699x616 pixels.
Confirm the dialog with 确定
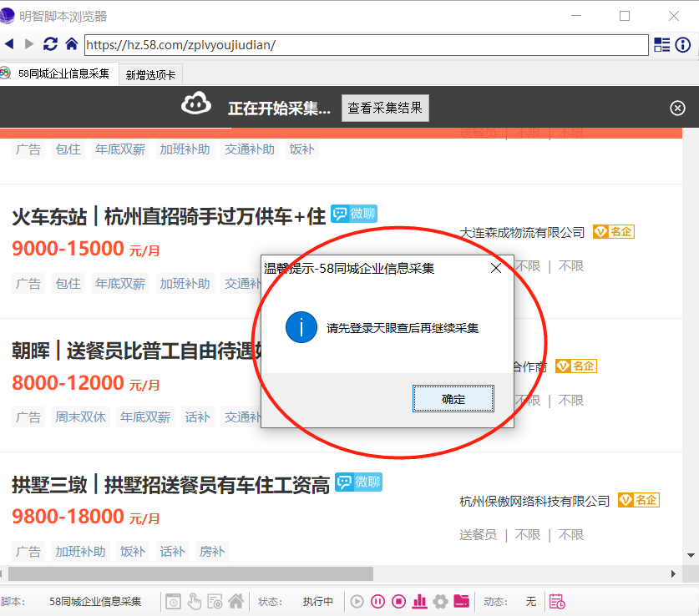453,399
